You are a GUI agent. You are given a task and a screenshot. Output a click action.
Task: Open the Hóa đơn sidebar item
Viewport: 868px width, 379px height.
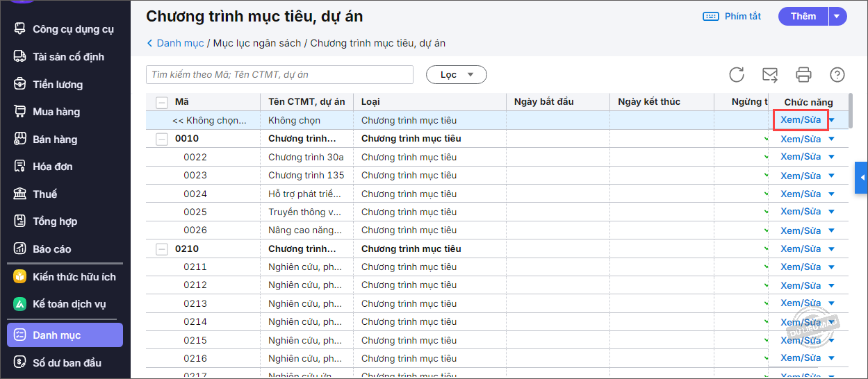click(53, 167)
